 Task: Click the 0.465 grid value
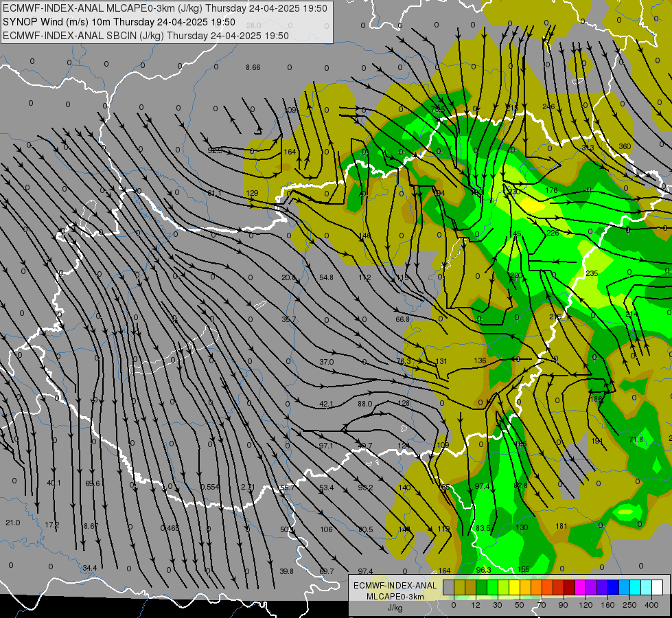(170, 528)
